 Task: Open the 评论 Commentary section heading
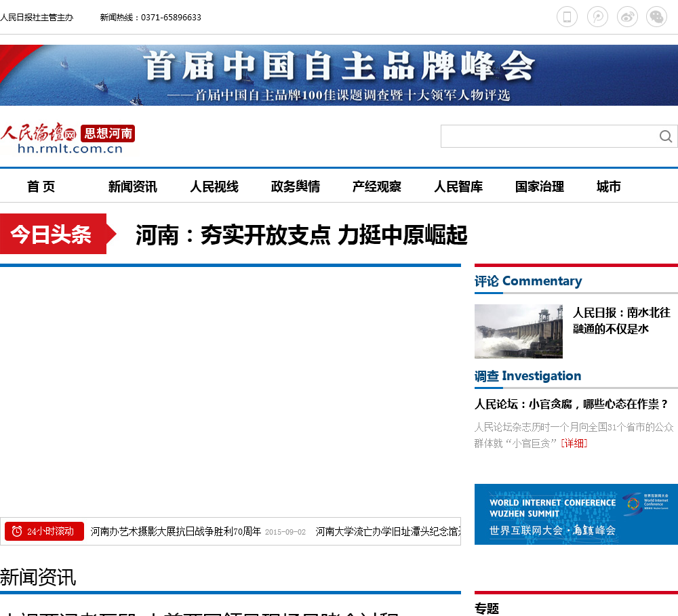[x=528, y=281]
